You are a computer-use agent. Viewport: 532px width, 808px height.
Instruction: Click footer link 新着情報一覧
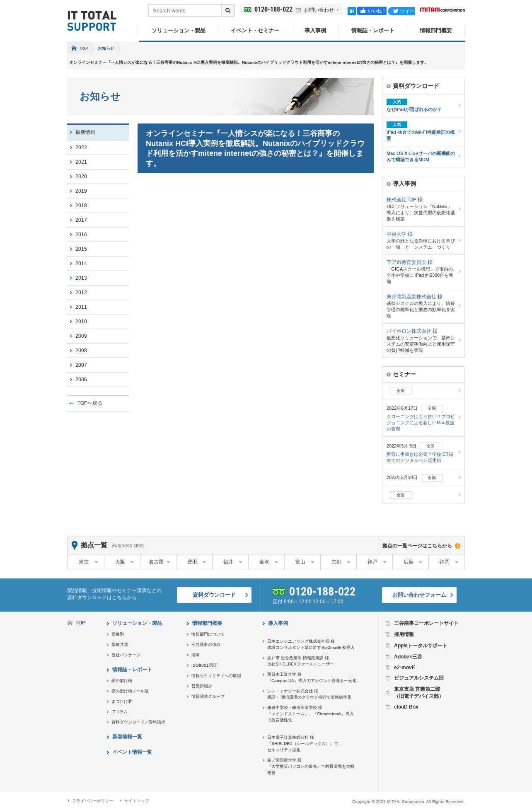[x=127, y=737]
